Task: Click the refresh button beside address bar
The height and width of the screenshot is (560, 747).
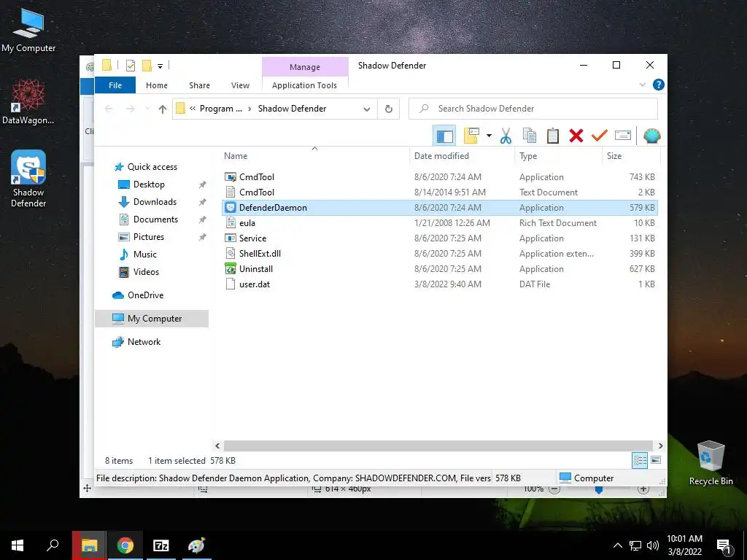Action: (388, 109)
